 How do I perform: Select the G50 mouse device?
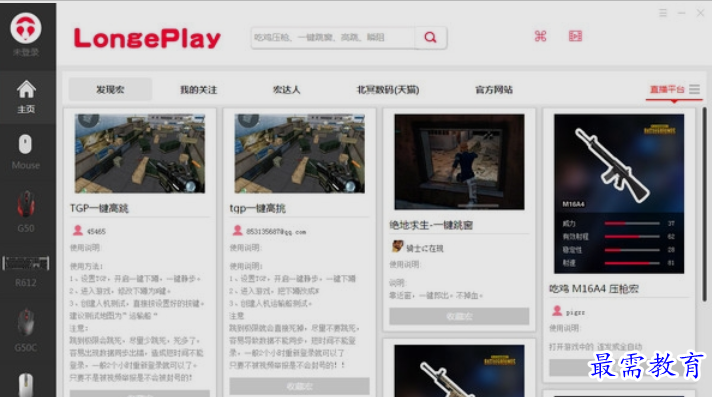click(x=26, y=211)
